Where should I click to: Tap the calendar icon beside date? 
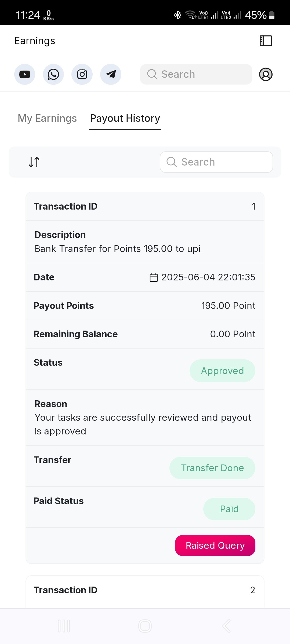click(154, 277)
